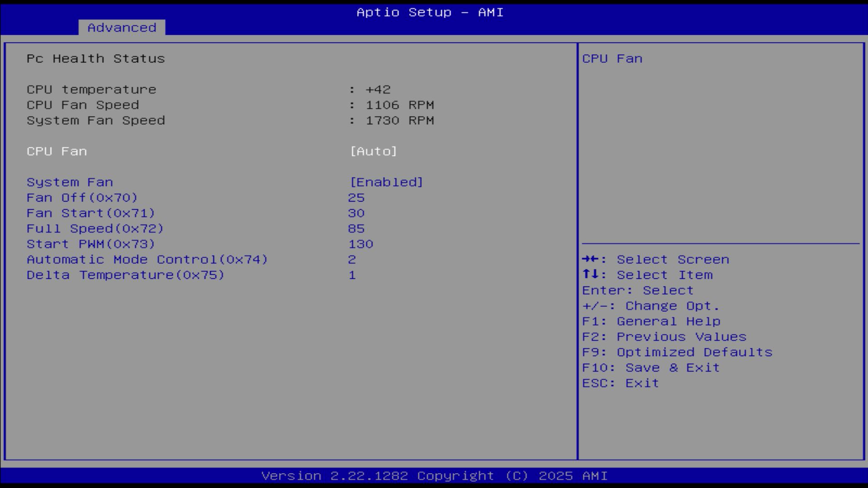
Task: Change Delta Temperature(0x75) value 1
Action: pos(352,275)
